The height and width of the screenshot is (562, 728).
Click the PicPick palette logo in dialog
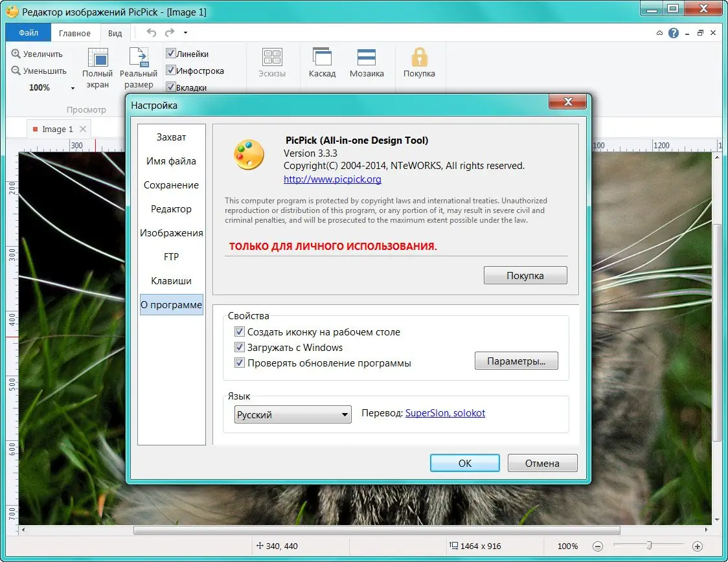tap(249, 155)
